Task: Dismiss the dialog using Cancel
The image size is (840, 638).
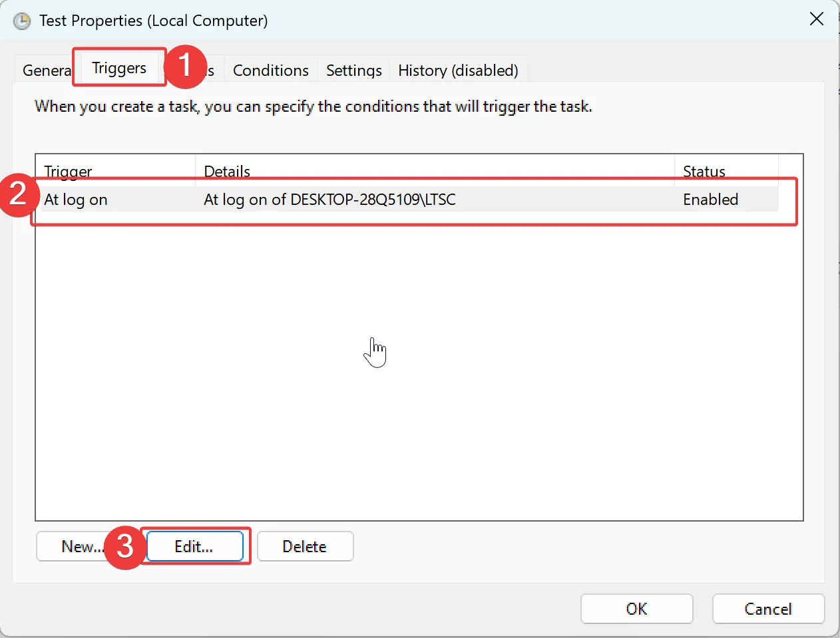Action: click(768, 609)
